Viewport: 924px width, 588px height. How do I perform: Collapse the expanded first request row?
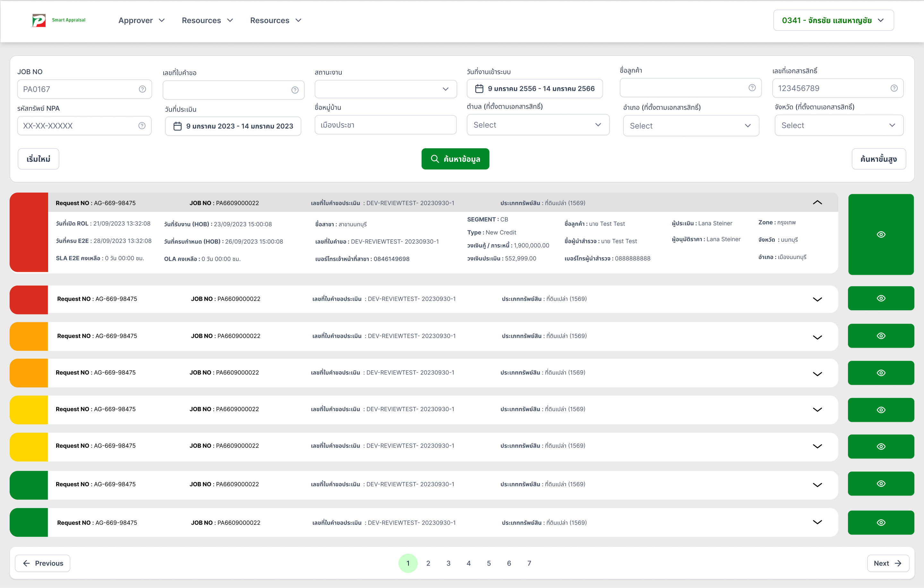click(817, 203)
